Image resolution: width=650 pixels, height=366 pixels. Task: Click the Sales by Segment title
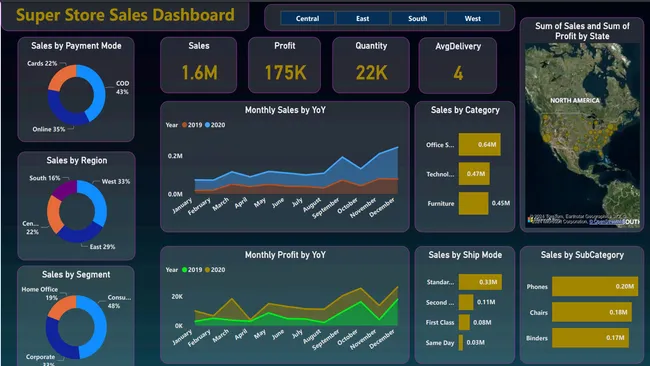76,274
